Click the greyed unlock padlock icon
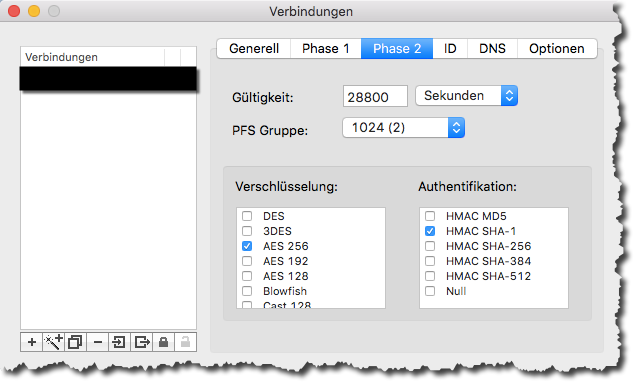The width and height of the screenshot is (634, 382). (185, 342)
